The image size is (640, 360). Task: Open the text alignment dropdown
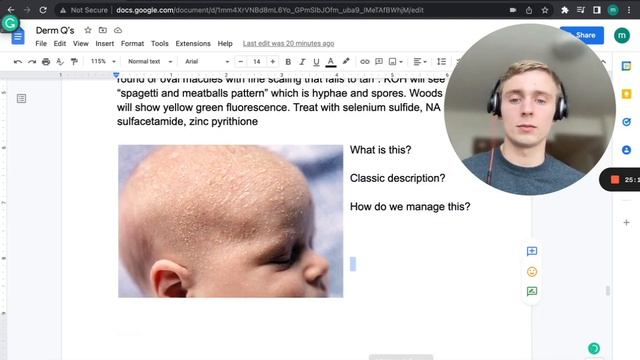point(420,62)
